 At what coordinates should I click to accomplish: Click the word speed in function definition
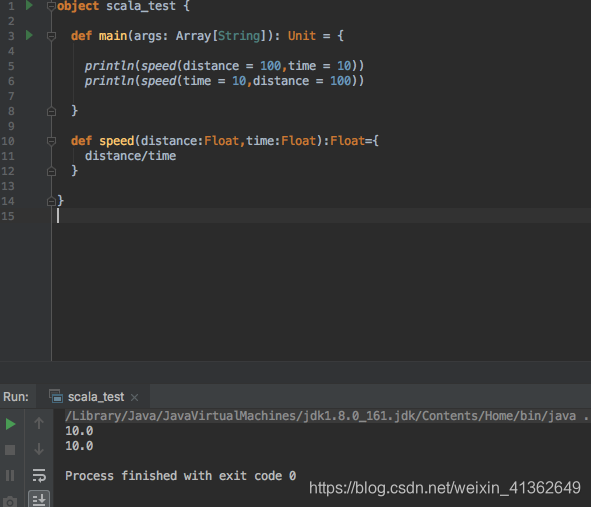click(116, 141)
